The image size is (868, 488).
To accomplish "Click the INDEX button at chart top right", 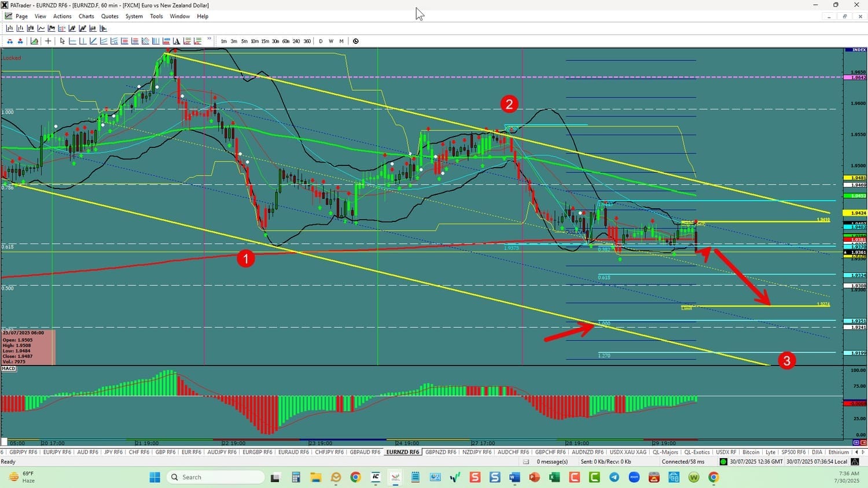I will [x=855, y=50].
